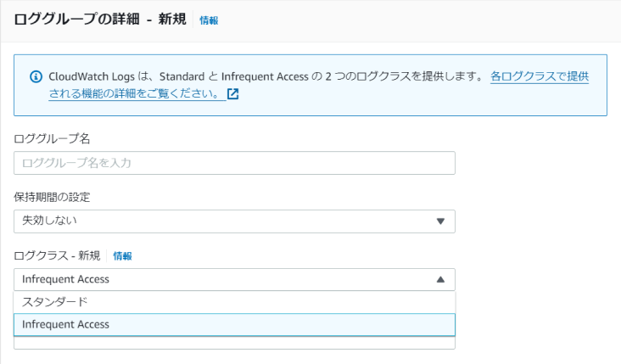This screenshot has height=364, width=621.
Task: Open the 情報 link next to ログクラス - 新規
Action: (122, 256)
